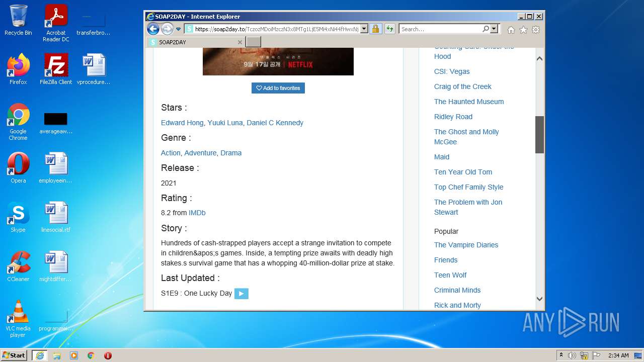Open a new blank tab
Screen dimensions: 644x362
[x=253, y=42]
